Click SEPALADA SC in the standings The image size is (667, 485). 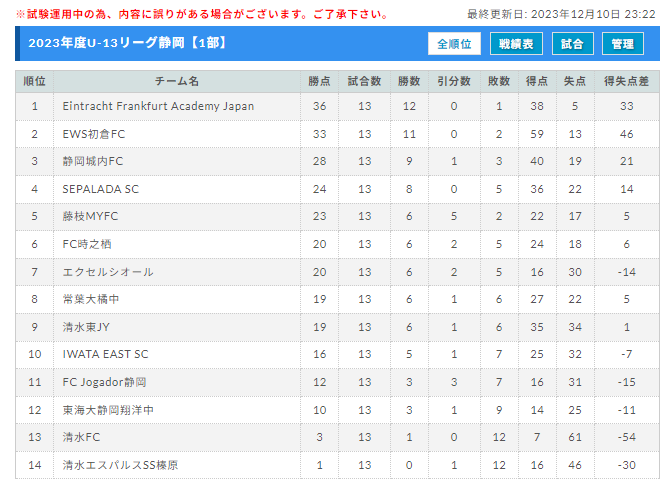tap(100, 189)
